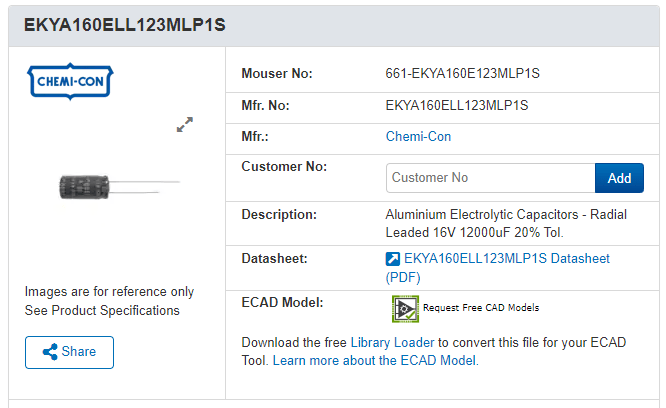Click the capacitor description text
Viewport: 666px width, 408px height.
point(506,224)
